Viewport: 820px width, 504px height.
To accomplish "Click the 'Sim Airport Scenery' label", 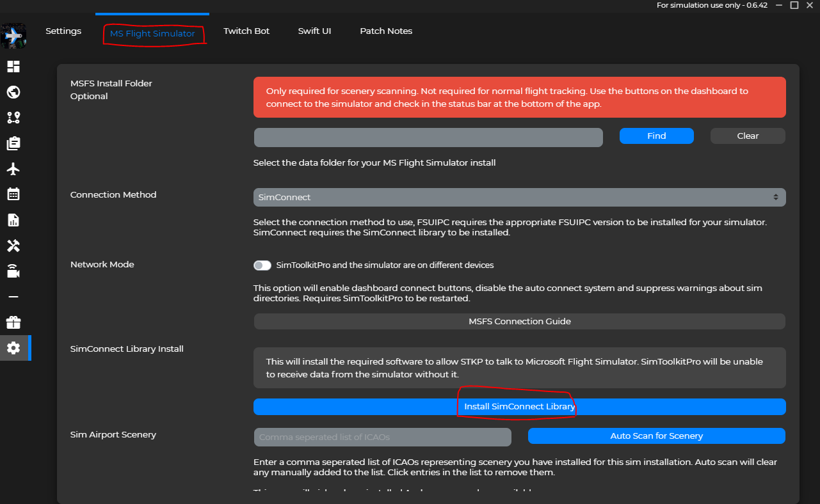I will click(x=113, y=434).
